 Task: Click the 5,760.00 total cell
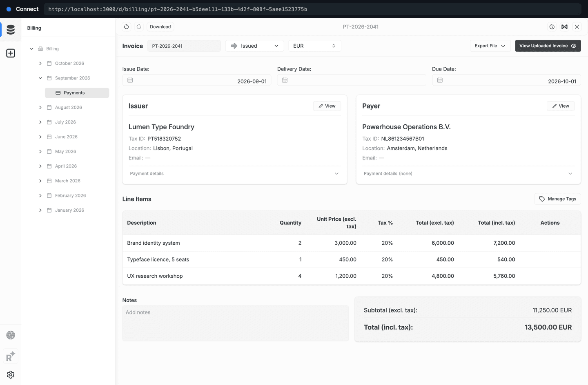[504, 276]
